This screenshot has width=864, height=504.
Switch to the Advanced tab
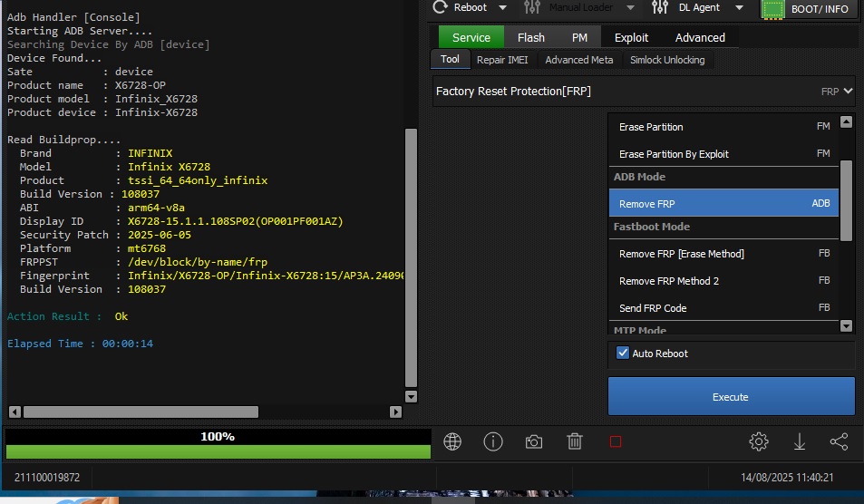point(700,37)
